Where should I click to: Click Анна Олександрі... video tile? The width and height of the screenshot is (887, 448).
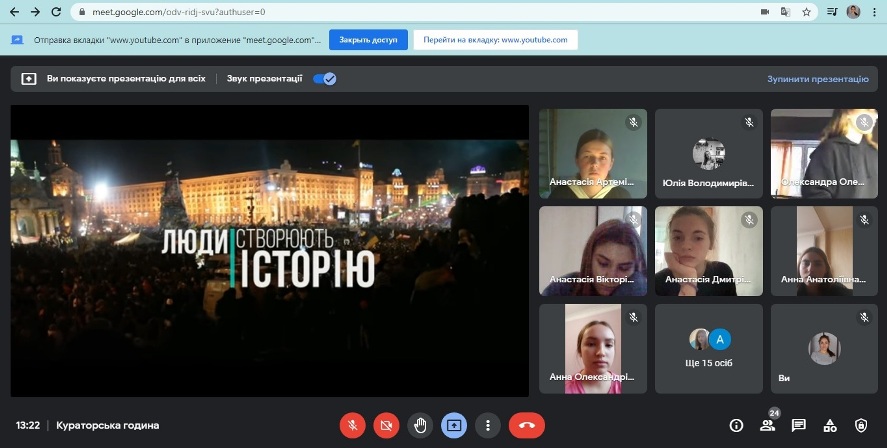(x=593, y=349)
